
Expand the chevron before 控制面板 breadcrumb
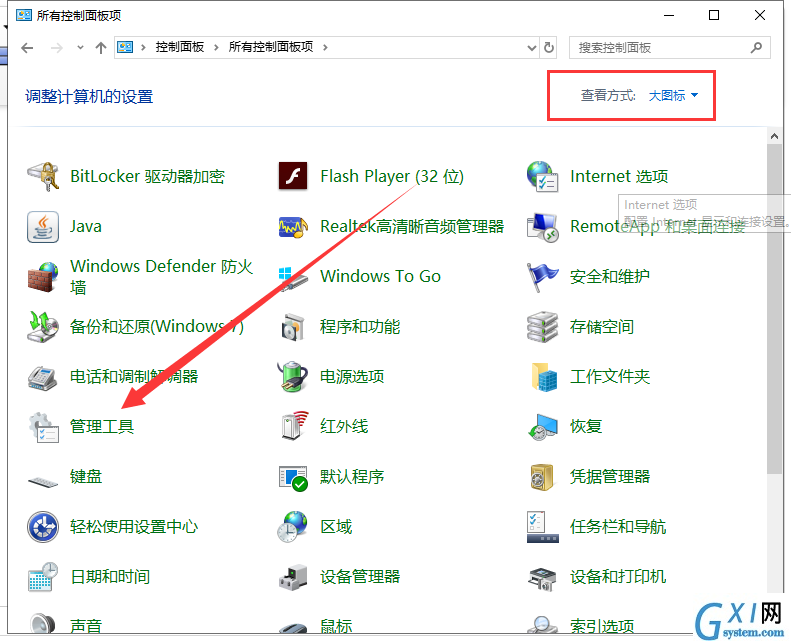pos(143,47)
